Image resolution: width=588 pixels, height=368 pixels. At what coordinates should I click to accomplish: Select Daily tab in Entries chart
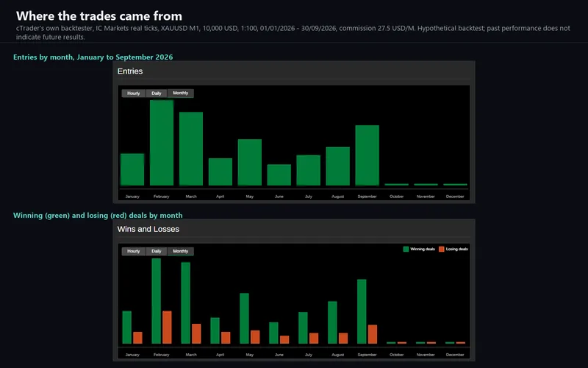pos(157,93)
